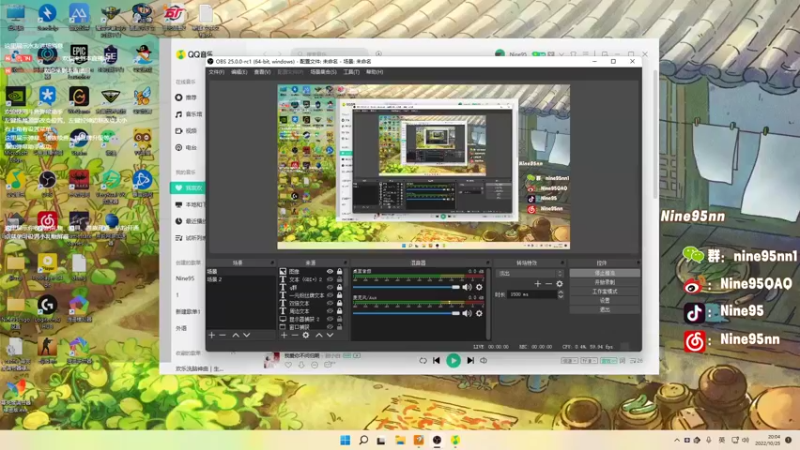Image resolution: width=800 pixels, height=450 pixels.
Task: Like the current song with heart icon
Action: 288,365
